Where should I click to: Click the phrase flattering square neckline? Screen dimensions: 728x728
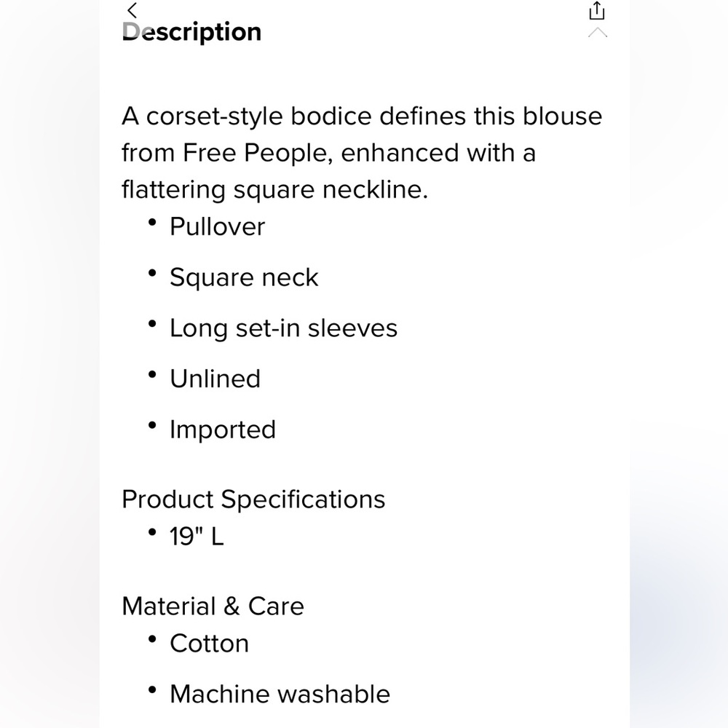coord(274,189)
